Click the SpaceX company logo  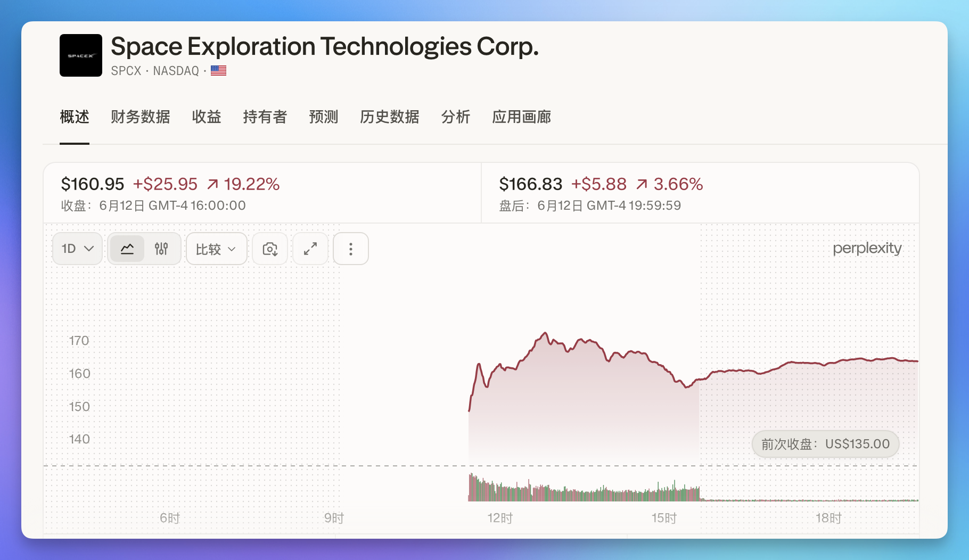coord(81,55)
